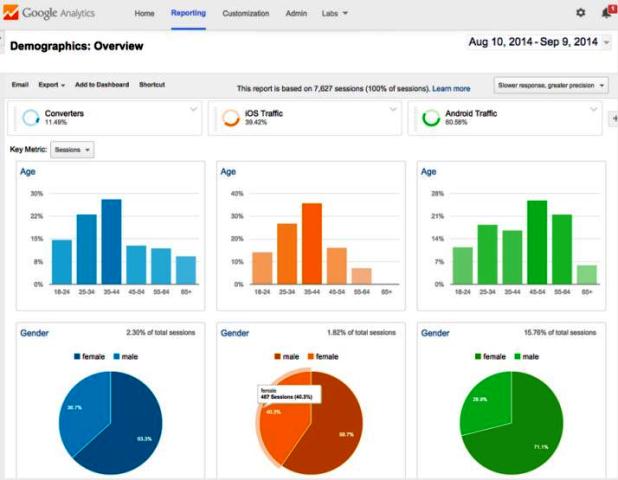This screenshot has width=618, height=480.
Task: Expand the iOS Traffic segment chevron
Action: [393, 109]
